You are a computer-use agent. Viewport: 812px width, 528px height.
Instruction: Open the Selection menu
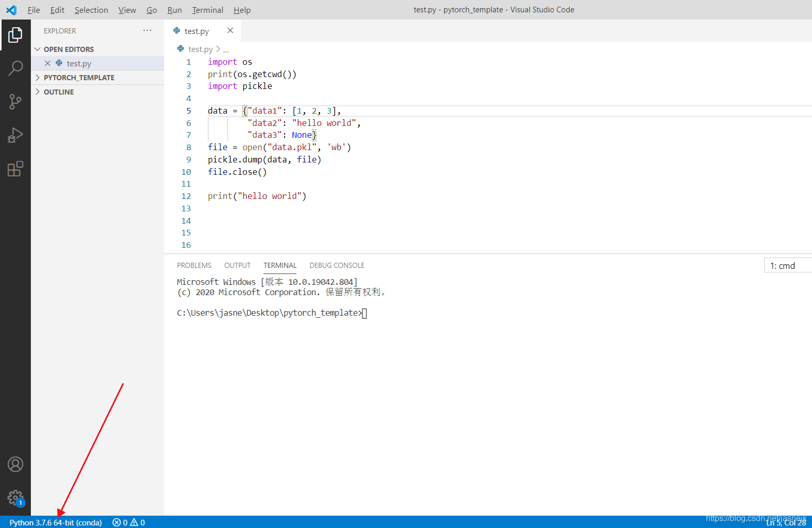91,10
